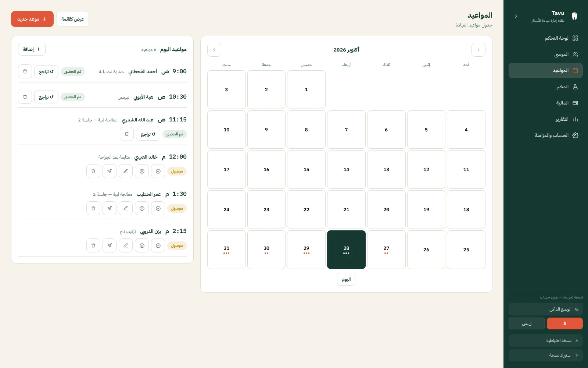Switch to list view عرض كقائمة
The height and width of the screenshot is (368, 588).
point(73,19)
